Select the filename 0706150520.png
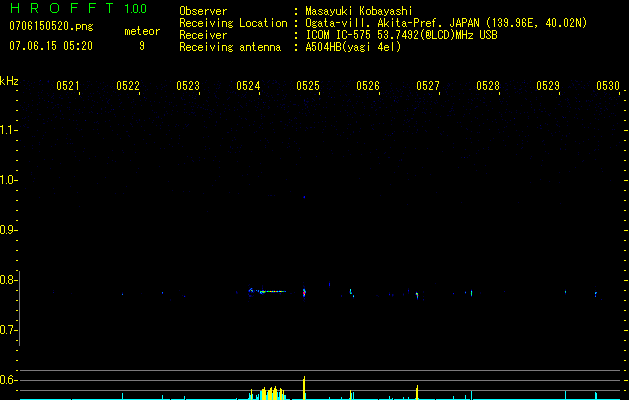 point(51,26)
